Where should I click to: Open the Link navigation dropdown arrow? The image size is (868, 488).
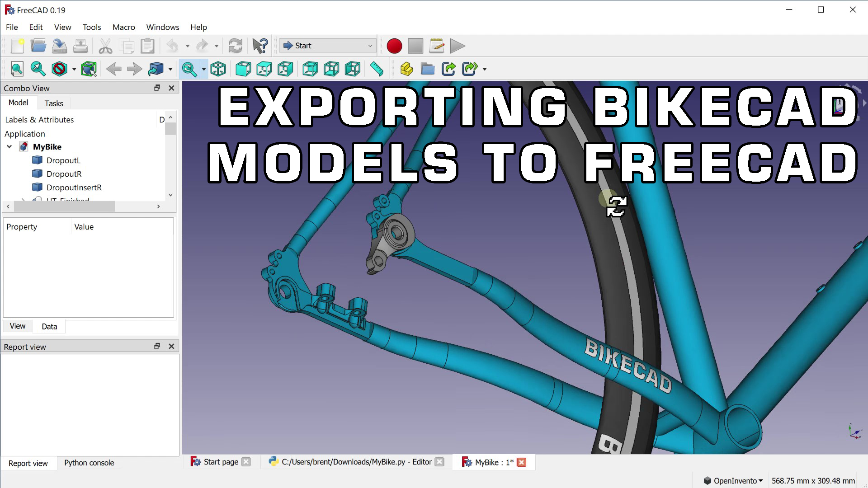(x=170, y=70)
